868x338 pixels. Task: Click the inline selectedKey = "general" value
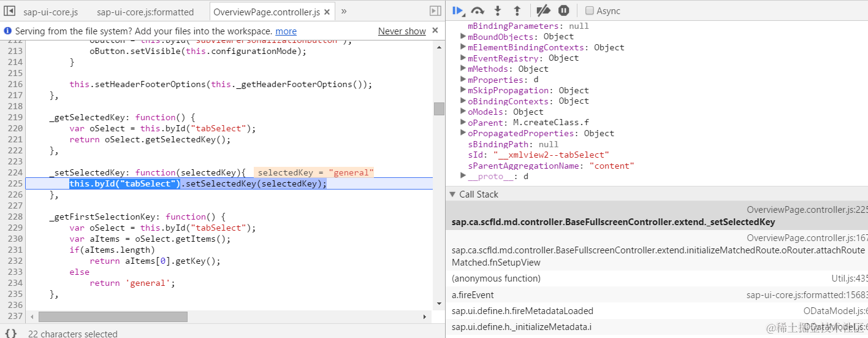(315, 173)
